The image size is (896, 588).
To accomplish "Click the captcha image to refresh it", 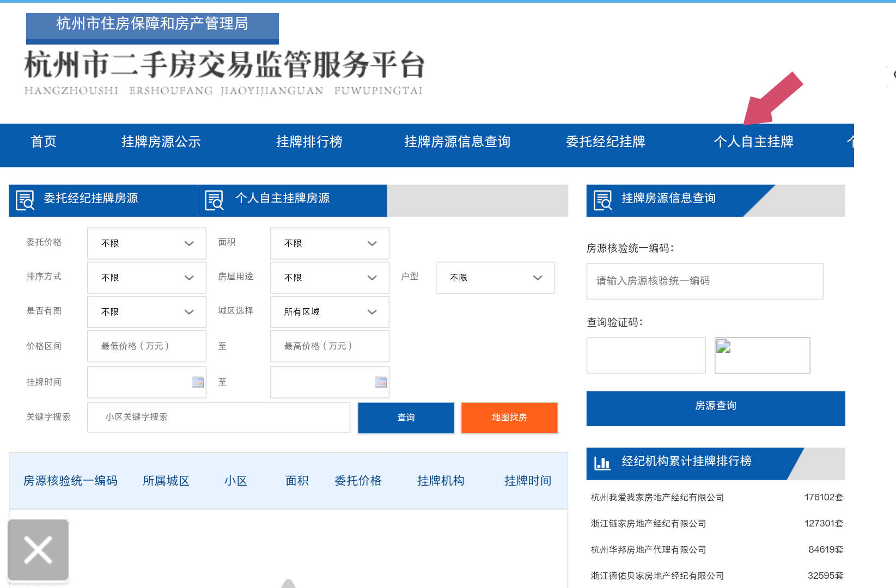I will pos(761,355).
